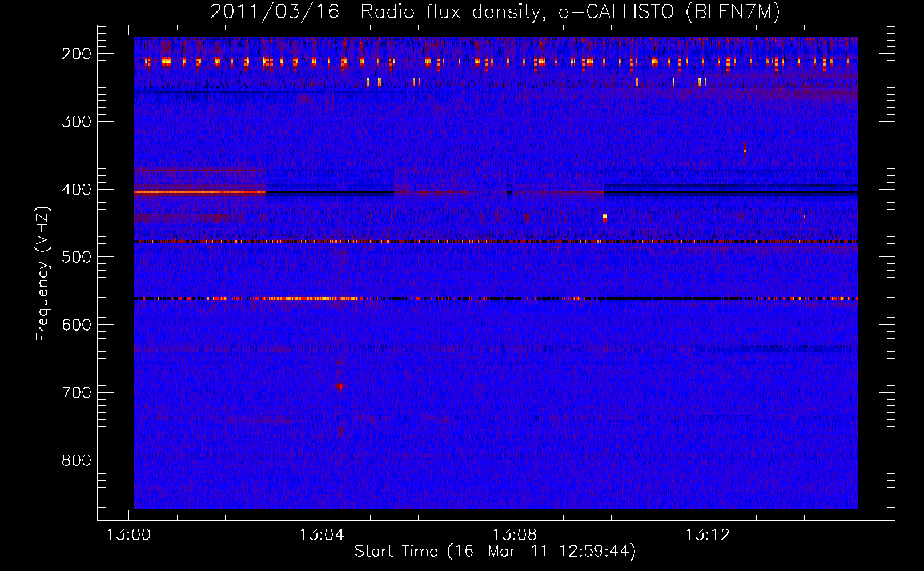The height and width of the screenshot is (571, 924).
Task: Click the 400 frequency tick label
Action: (77, 190)
